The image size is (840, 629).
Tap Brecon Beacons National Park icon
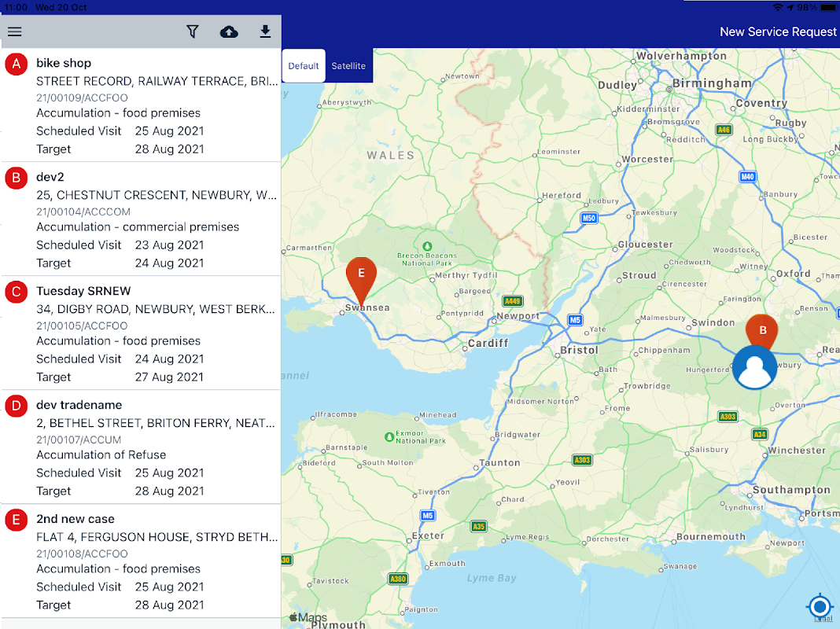pos(427,246)
